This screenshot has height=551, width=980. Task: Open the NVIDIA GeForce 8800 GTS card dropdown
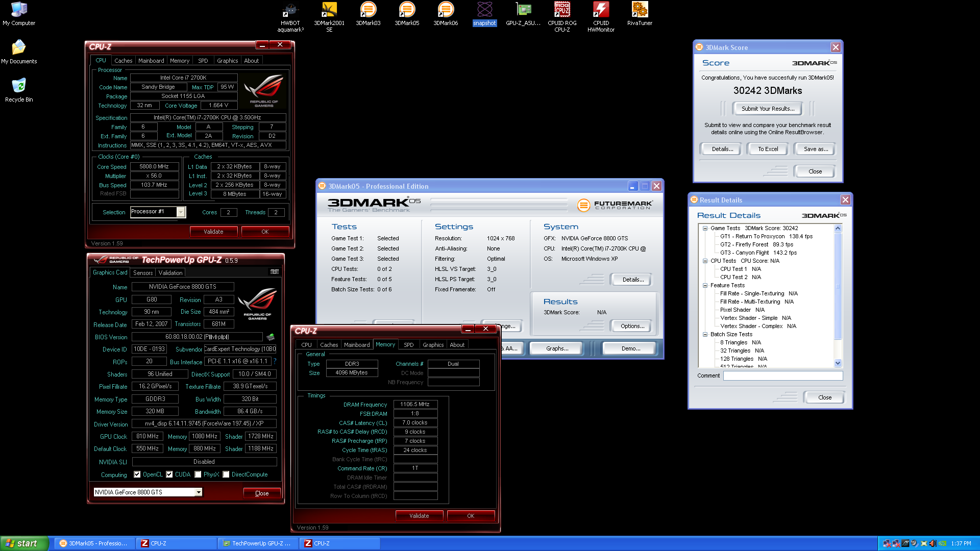[198, 492]
